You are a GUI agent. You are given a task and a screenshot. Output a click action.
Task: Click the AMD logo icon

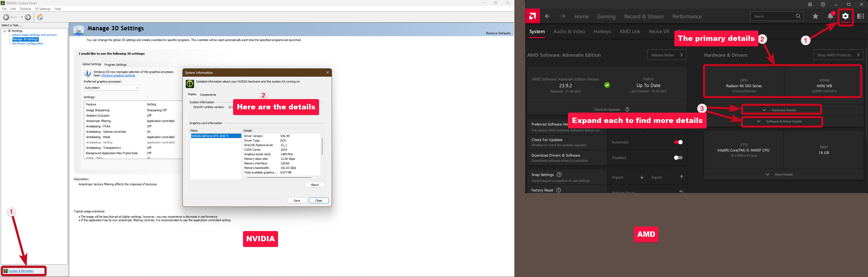tap(532, 16)
